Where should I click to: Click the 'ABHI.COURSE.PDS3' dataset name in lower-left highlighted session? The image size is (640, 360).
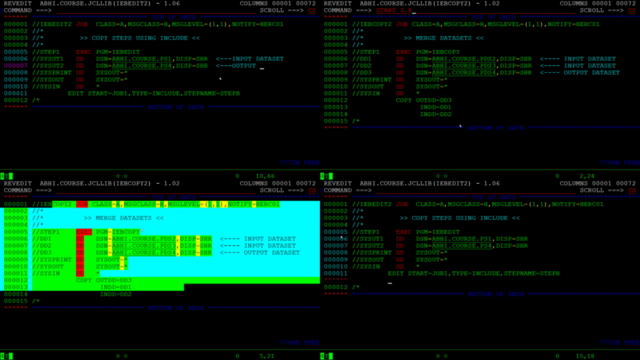(144, 246)
